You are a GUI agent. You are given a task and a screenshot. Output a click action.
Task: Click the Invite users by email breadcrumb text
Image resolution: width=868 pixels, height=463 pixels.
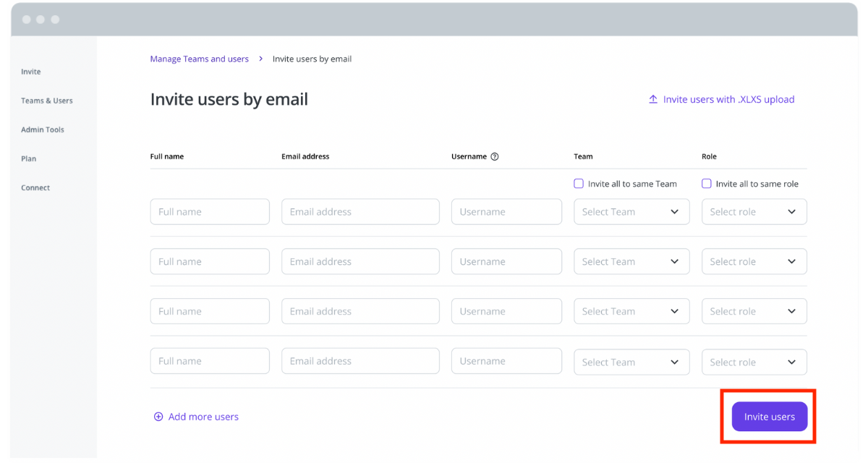tap(312, 59)
